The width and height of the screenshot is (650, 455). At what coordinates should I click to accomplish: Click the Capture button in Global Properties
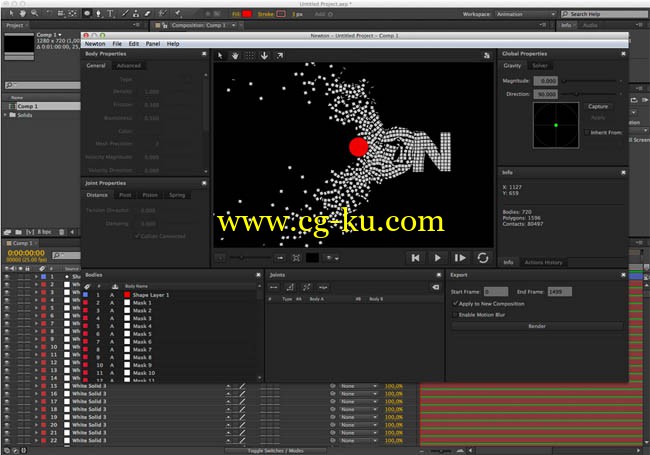(598, 106)
